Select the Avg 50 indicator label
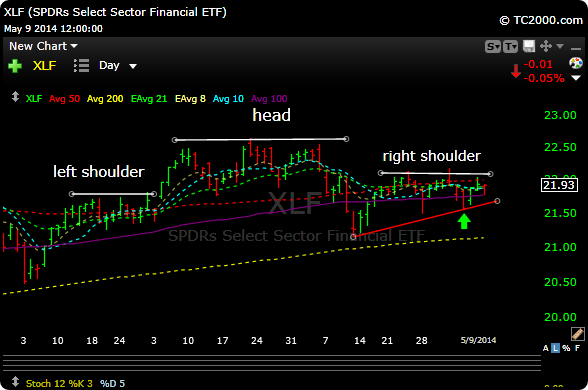 point(64,99)
